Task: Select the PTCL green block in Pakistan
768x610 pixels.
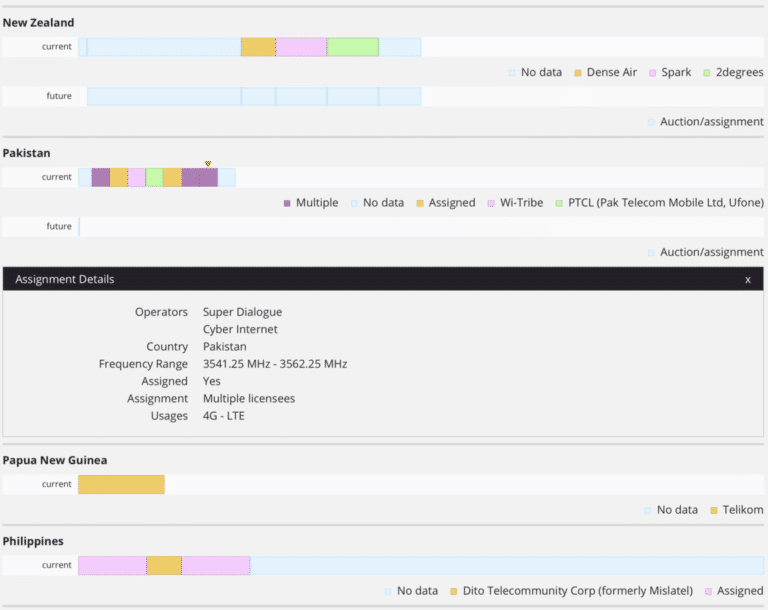Action: click(154, 177)
